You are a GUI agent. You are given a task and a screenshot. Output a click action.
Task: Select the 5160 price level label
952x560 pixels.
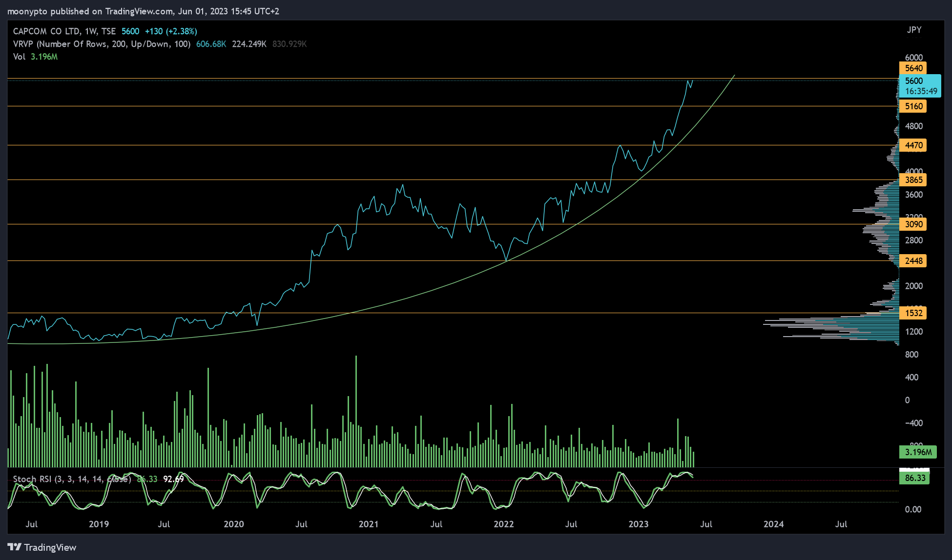click(x=913, y=106)
